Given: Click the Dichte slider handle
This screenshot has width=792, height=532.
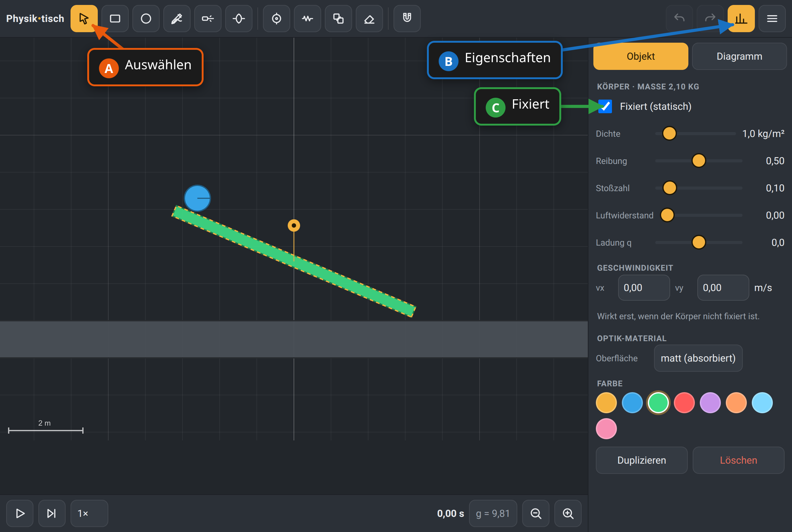Looking at the screenshot, I should 669,133.
